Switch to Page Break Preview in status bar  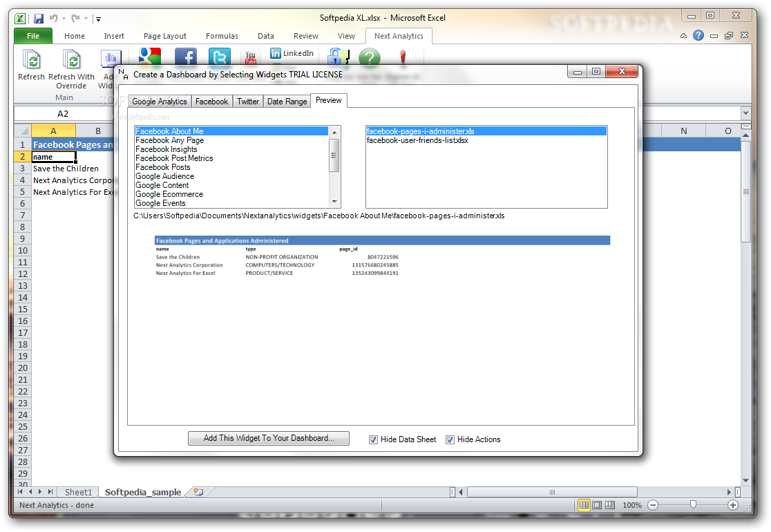pos(610,505)
